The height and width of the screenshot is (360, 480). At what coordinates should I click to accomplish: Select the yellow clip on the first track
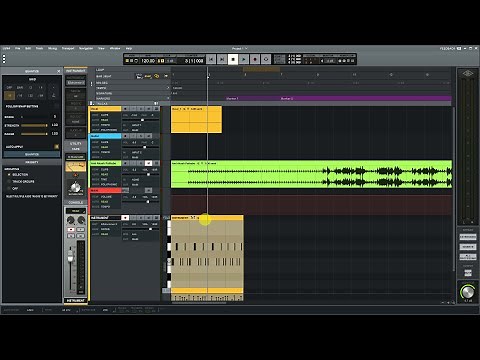[196, 120]
